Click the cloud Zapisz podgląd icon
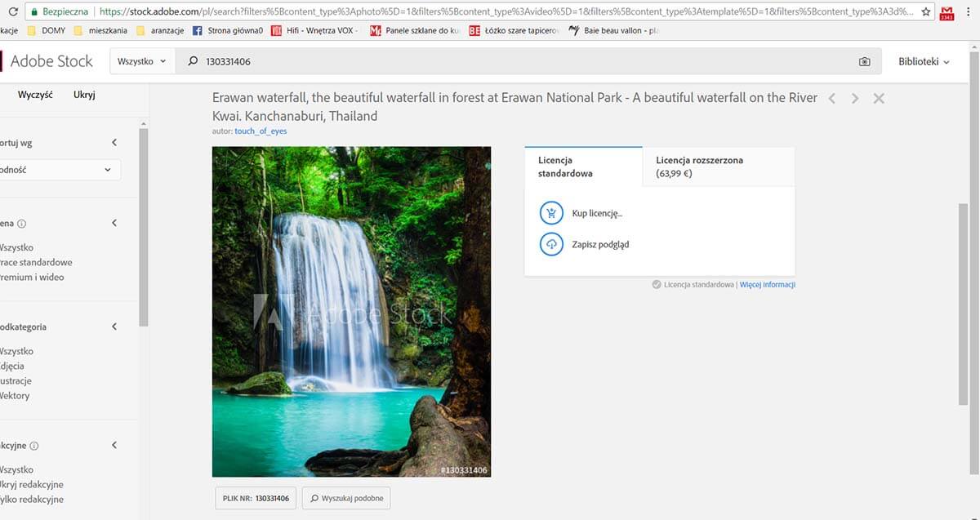 tap(552, 244)
